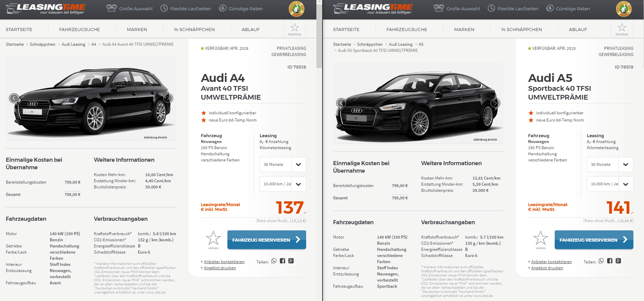644x301 pixels.
Task: Select Gewerbeleasing option for Audi A4
Action: click(289, 55)
